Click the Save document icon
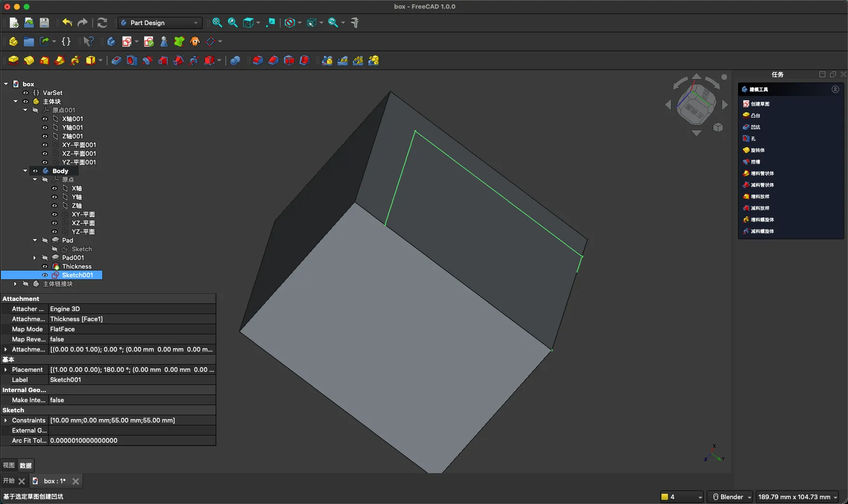 tap(44, 23)
